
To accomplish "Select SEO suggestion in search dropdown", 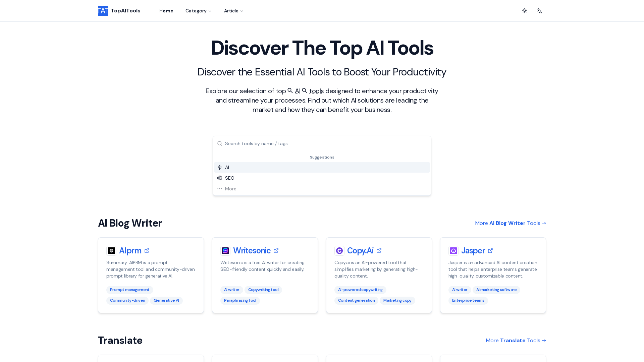I will click(x=322, y=178).
